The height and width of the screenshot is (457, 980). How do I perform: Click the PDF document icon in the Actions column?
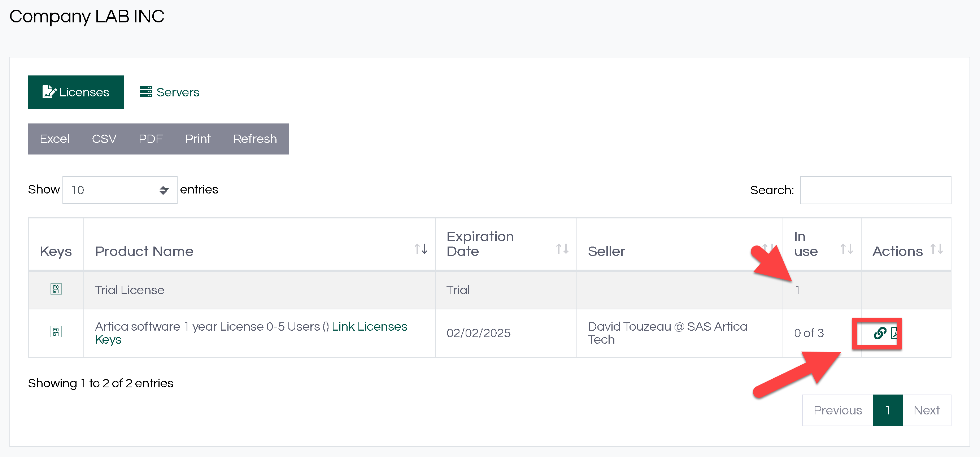point(894,333)
